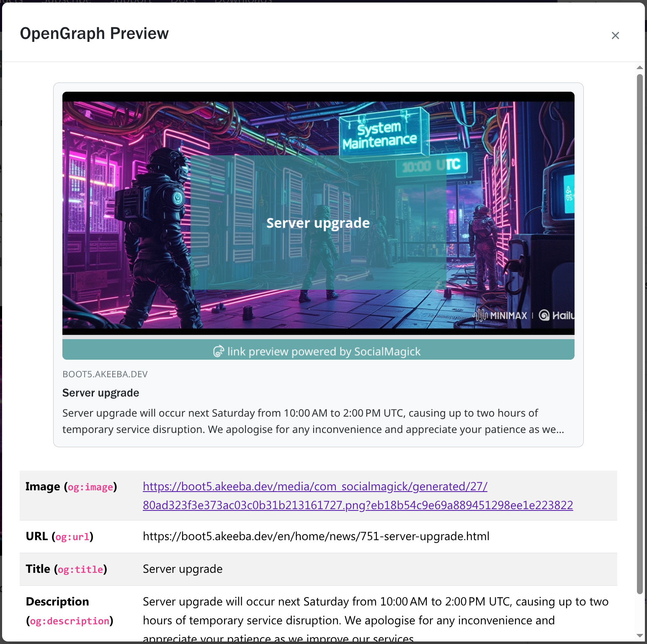647x644 pixels.
Task: Click the pink og:image code tag
Action: coord(90,487)
